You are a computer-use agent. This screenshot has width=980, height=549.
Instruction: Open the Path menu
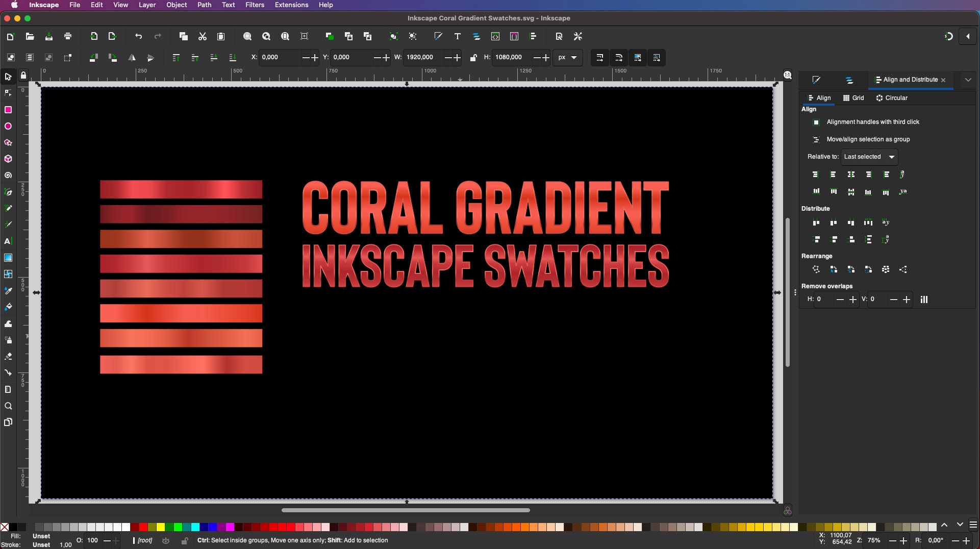click(204, 5)
